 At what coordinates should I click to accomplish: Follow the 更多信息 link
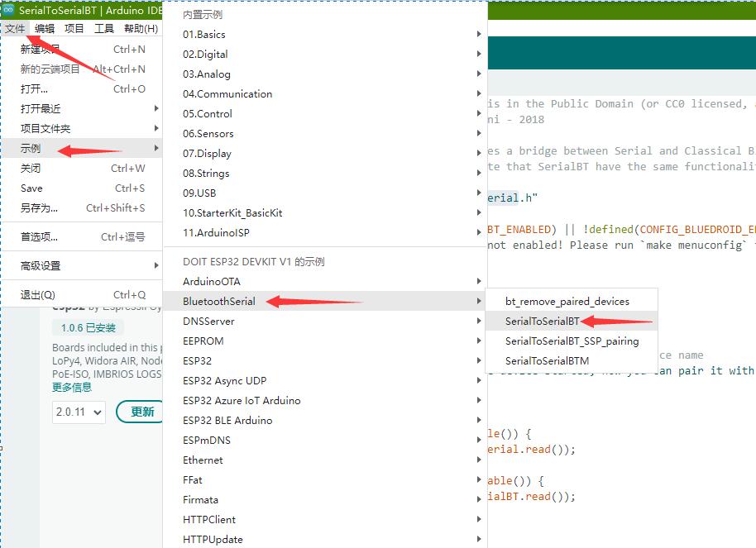click(72, 388)
